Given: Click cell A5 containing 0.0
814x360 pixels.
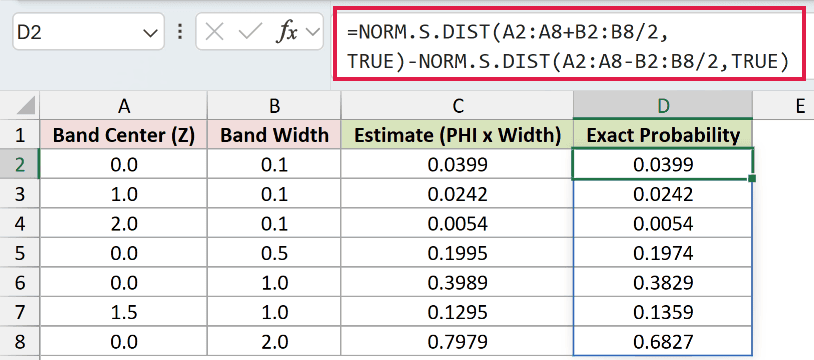Looking at the screenshot, I should click(124, 253).
